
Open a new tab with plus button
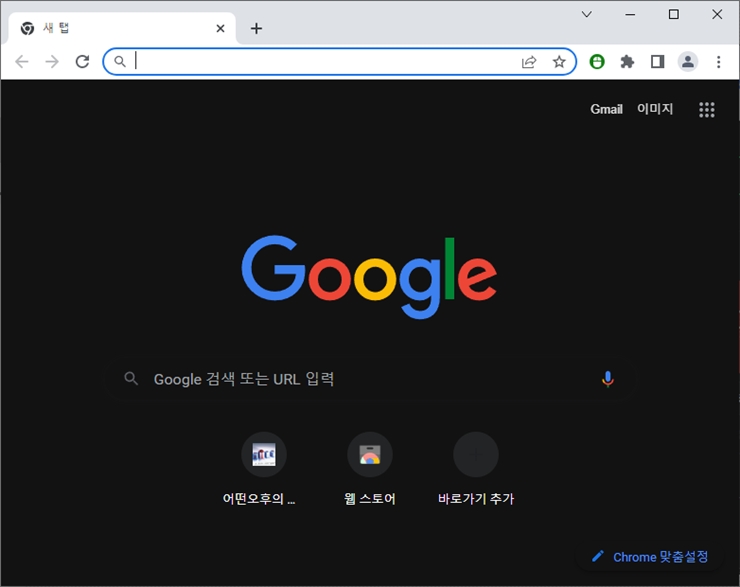(256, 28)
